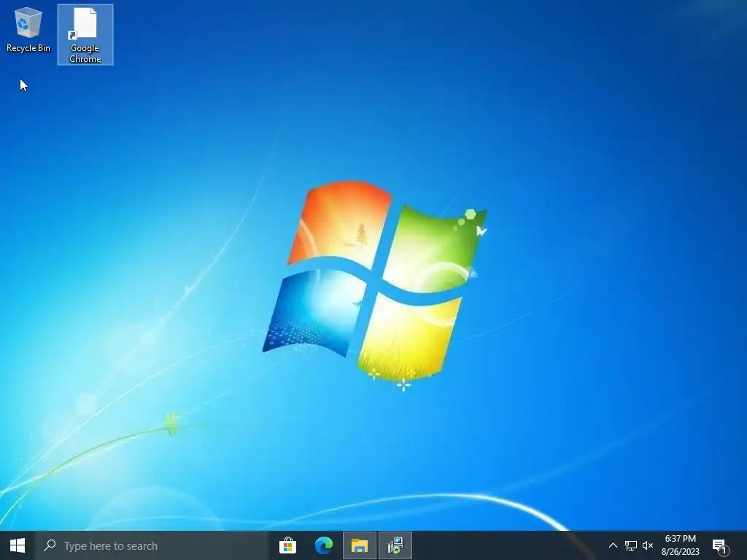Open Microsoft Store from the taskbar
This screenshot has width=747, height=560.
[x=287, y=545]
